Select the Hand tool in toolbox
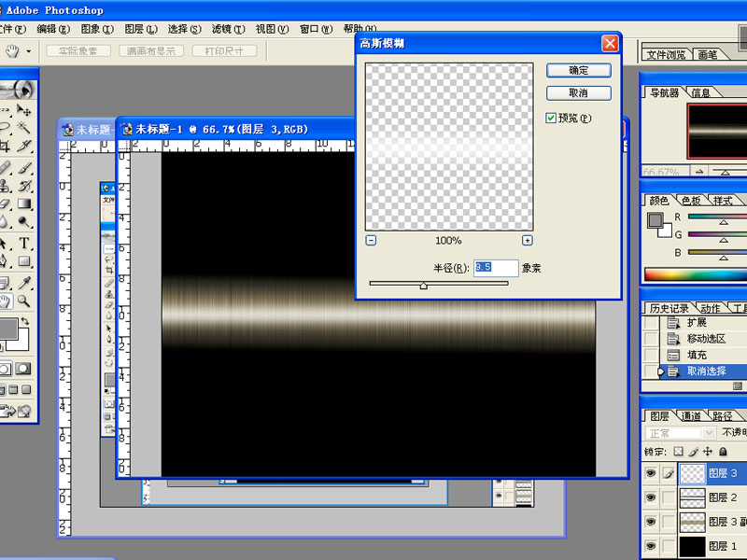This screenshot has height=560, width=747. (6, 301)
